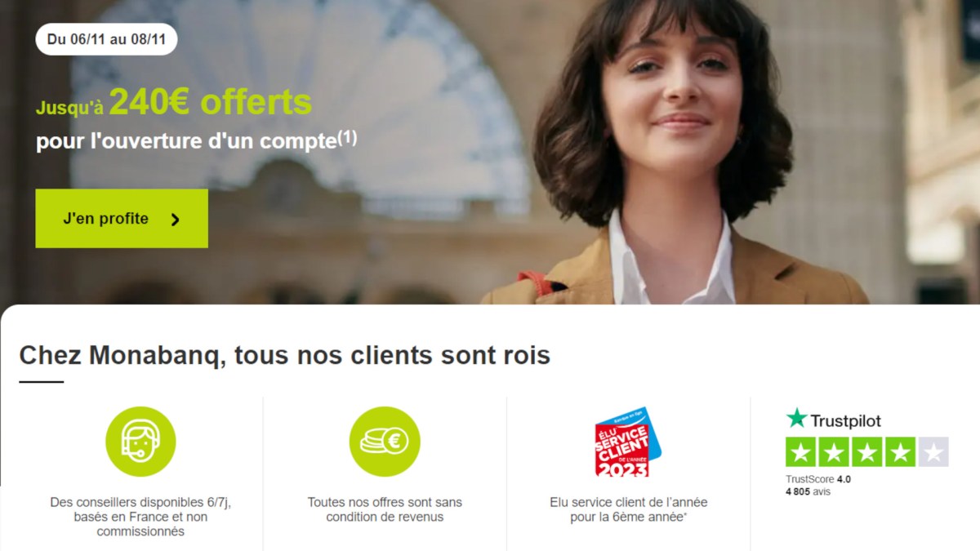Click the headset advisor icon
980x551 pixels.
140,442
